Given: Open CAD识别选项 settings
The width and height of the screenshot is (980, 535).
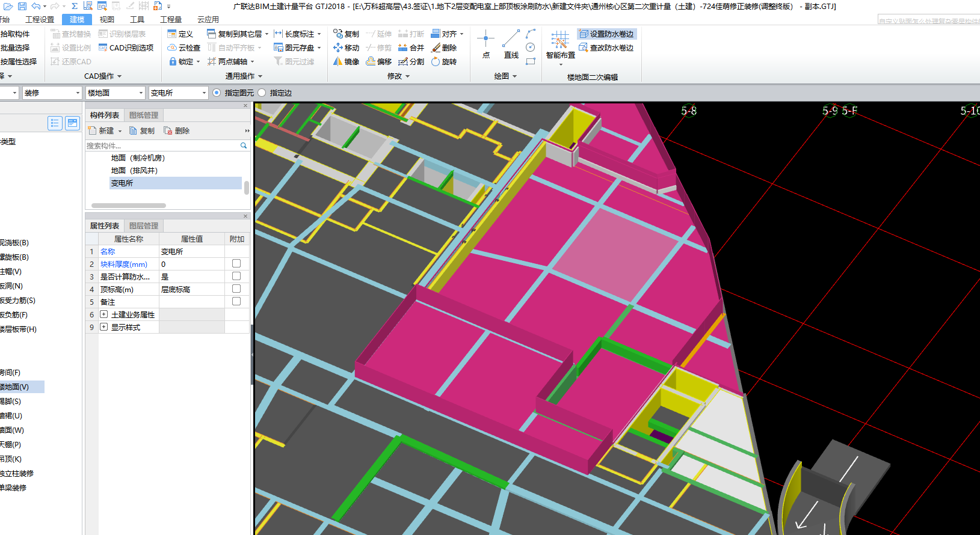Looking at the screenshot, I should point(126,47).
